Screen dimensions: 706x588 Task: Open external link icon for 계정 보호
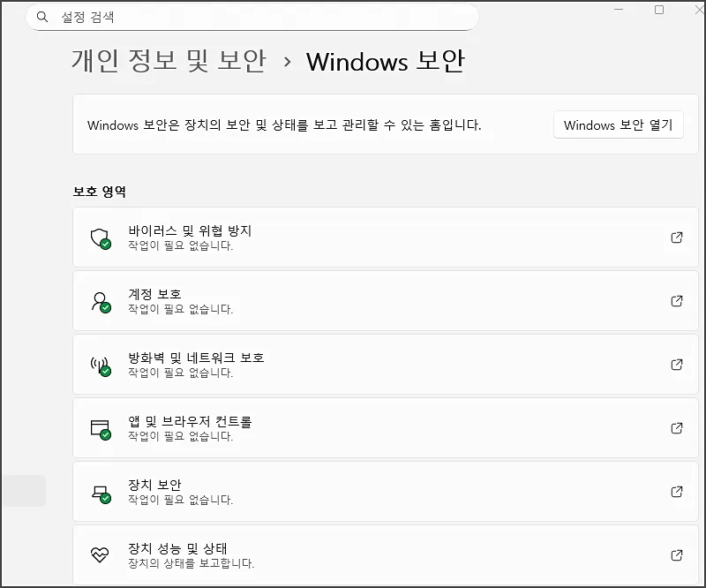click(677, 301)
